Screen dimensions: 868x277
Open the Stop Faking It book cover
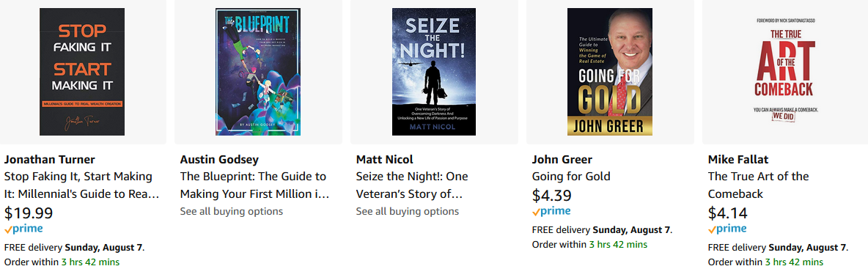[x=82, y=72]
